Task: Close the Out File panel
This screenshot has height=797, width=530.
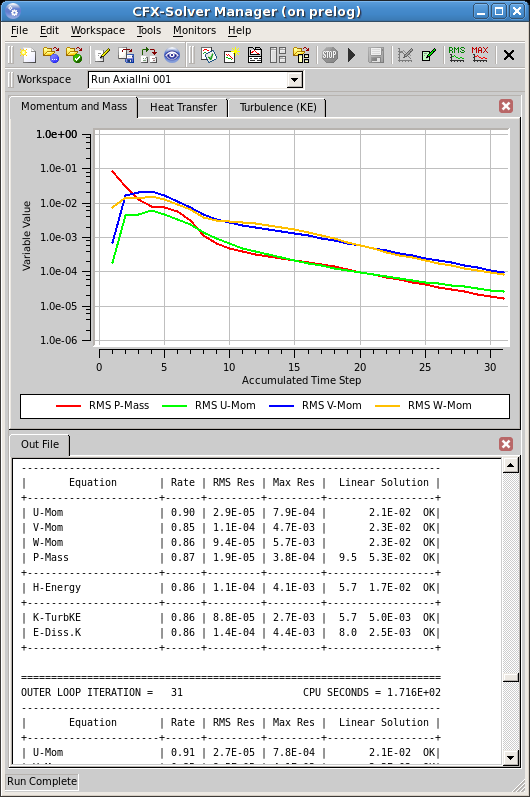Action: click(x=506, y=444)
